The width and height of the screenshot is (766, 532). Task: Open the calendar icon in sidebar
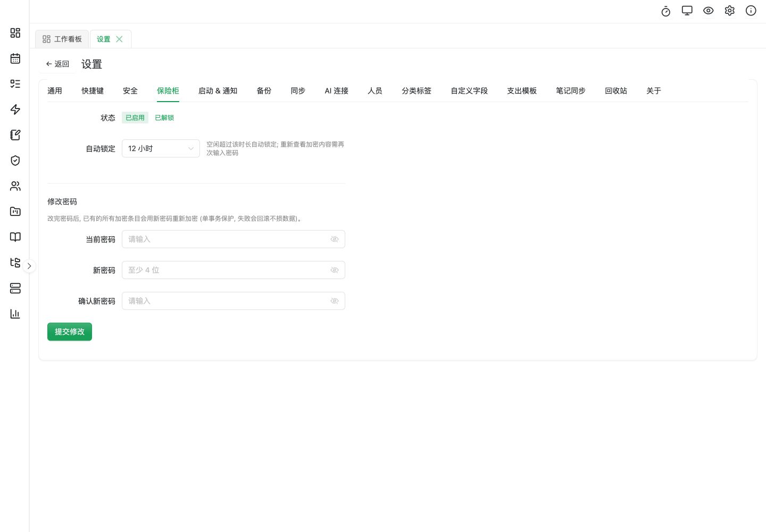(15, 59)
